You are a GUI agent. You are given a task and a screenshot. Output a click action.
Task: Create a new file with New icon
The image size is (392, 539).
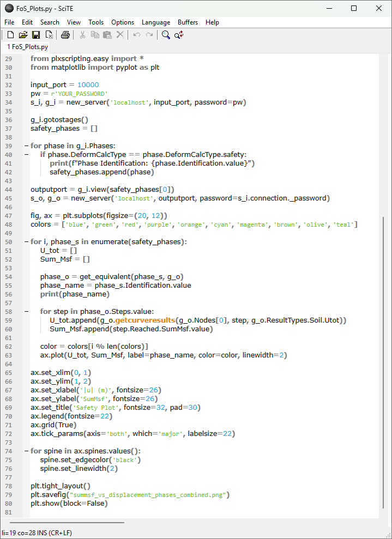11,35
